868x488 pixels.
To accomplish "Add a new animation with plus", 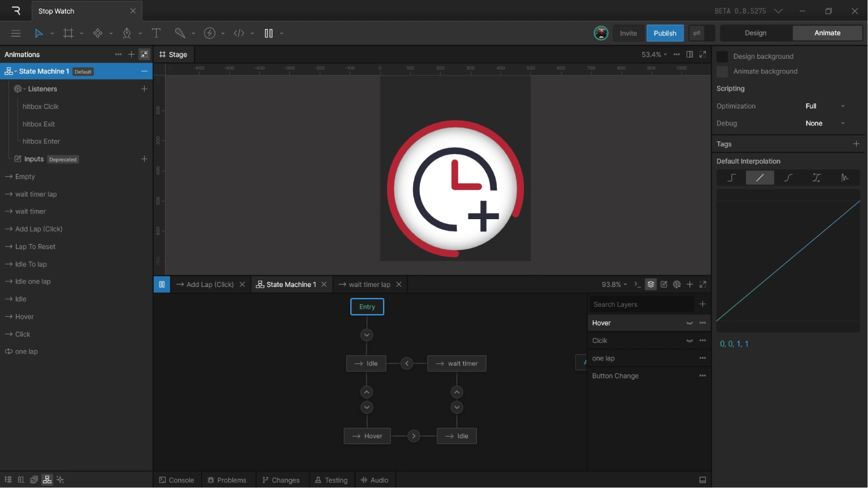I will coord(131,54).
